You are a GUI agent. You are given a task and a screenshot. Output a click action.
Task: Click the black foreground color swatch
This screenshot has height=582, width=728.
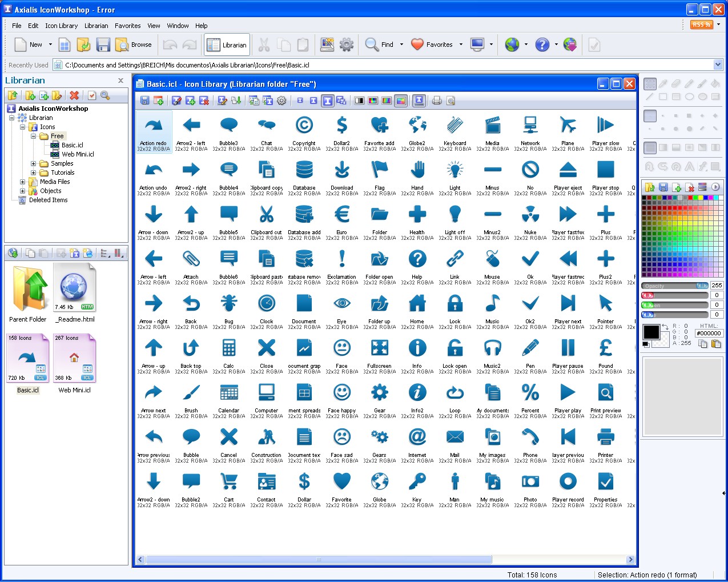(x=651, y=332)
